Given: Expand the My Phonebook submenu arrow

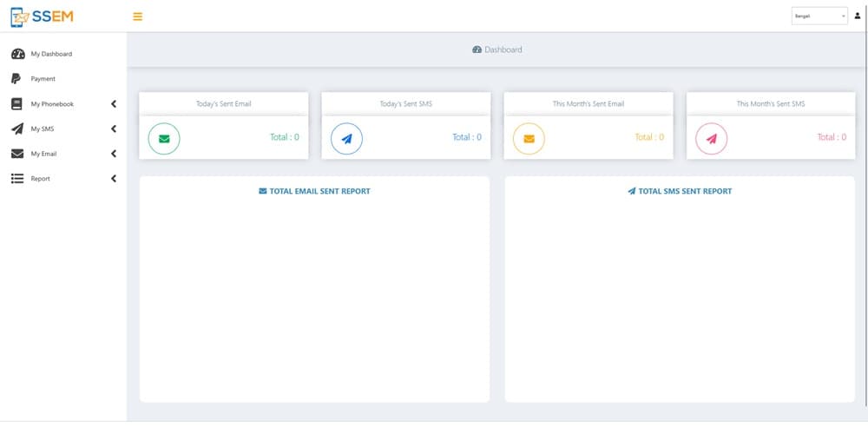Looking at the screenshot, I should pos(114,104).
